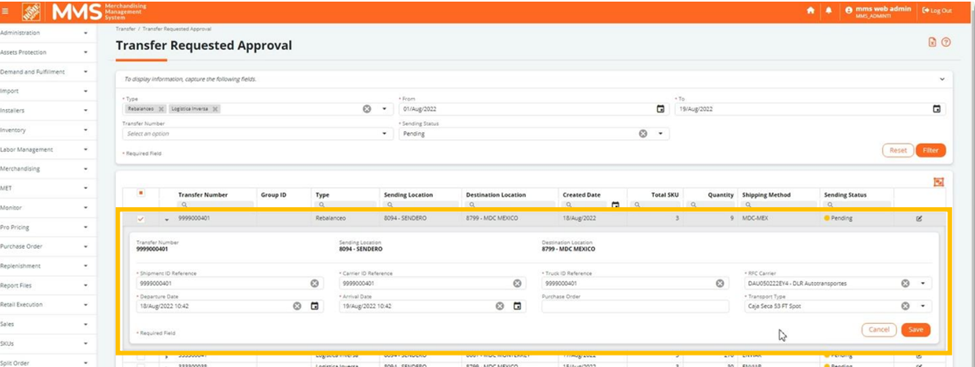
Task: Click the Reset button
Action: (898, 150)
